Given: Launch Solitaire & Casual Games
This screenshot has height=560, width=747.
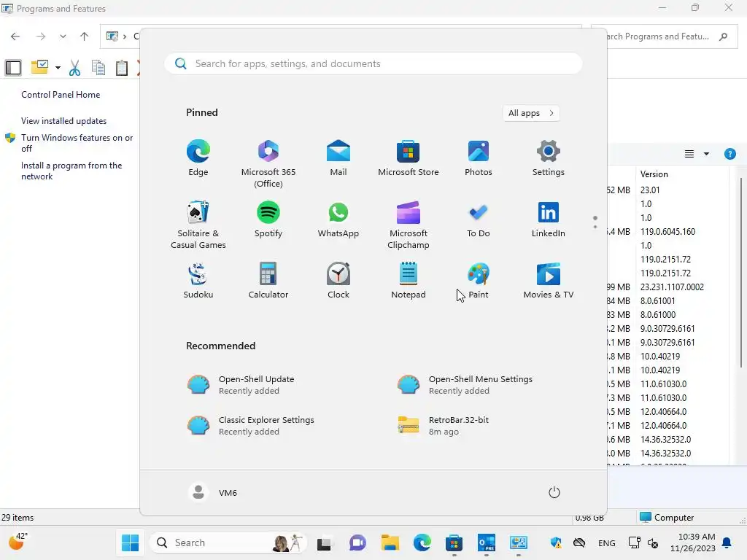Looking at the screenshot, I should [x=198, y=225].
